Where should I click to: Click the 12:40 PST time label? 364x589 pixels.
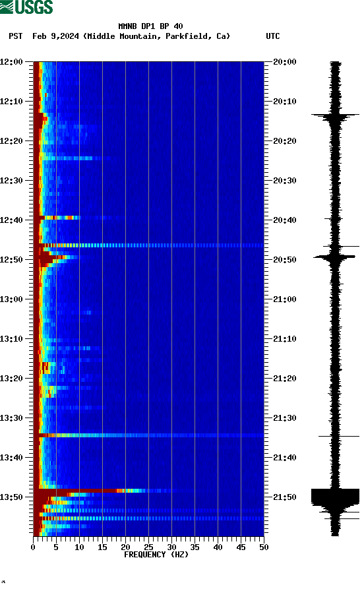click(12, 220)
